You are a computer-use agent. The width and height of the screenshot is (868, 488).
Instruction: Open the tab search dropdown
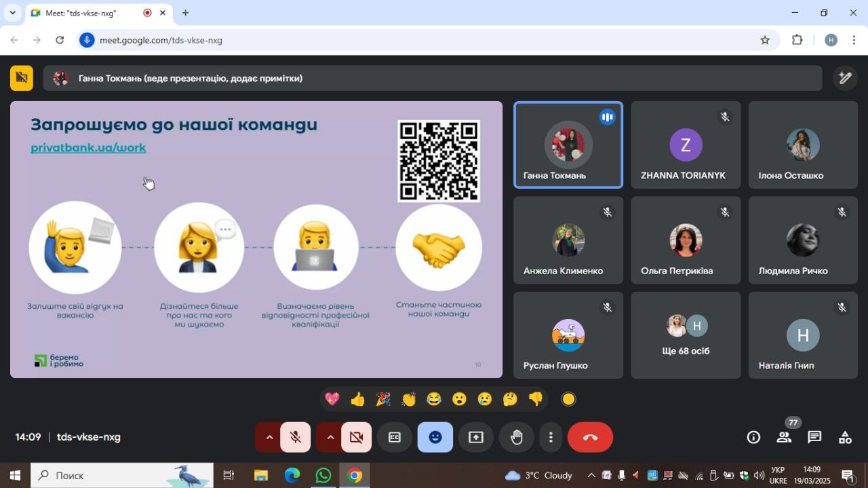click(x=12, y=13)
